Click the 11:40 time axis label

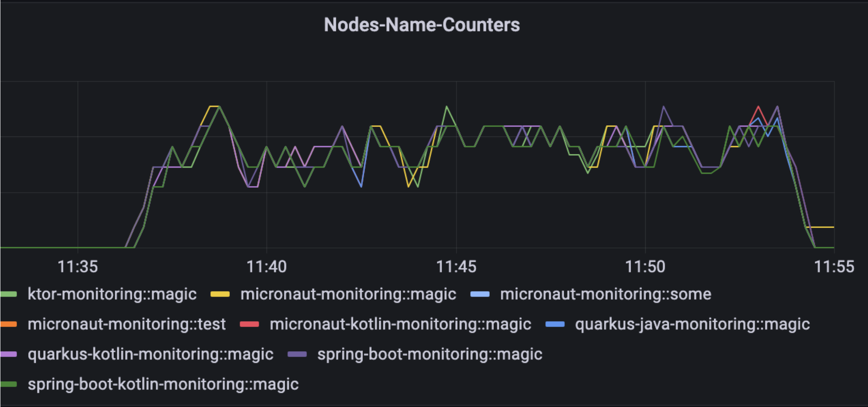(x=266, y=267)
